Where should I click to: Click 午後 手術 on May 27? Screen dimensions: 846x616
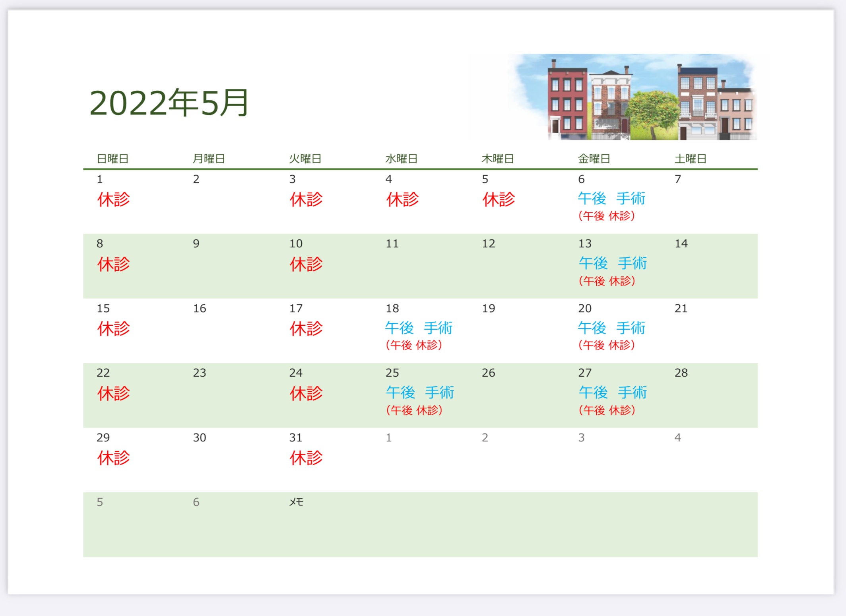point(613,393)
